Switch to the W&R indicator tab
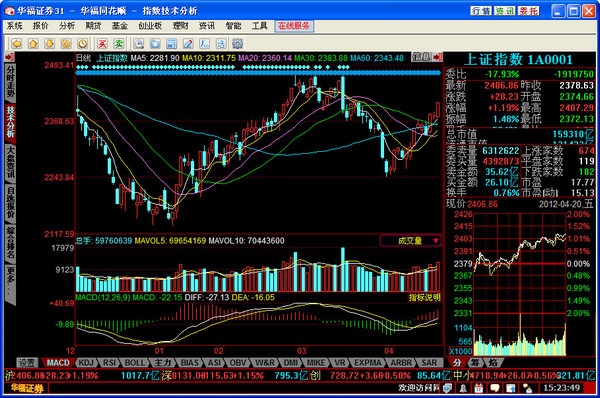The height and width of the screenshot is (398, 600). (x=265, y=362)
